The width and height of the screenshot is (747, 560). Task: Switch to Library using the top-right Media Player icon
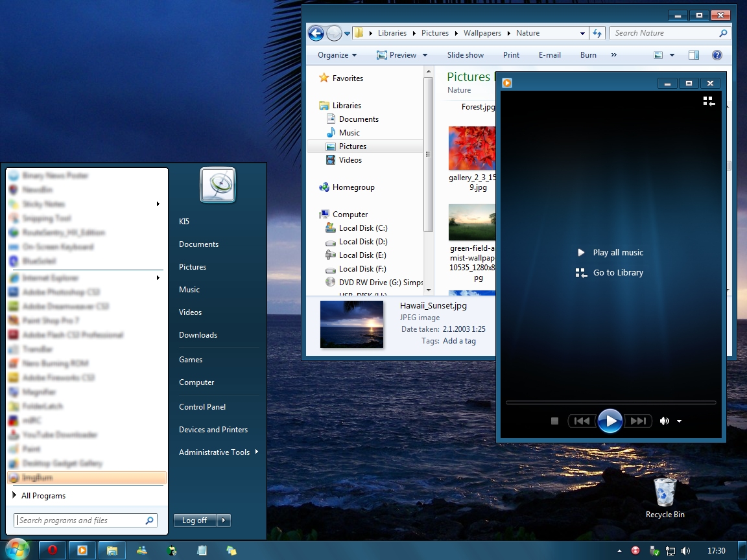point(709,101)
